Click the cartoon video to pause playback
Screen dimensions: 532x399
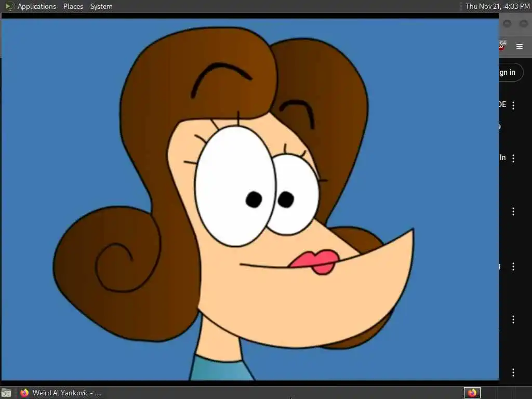point(250,199)
